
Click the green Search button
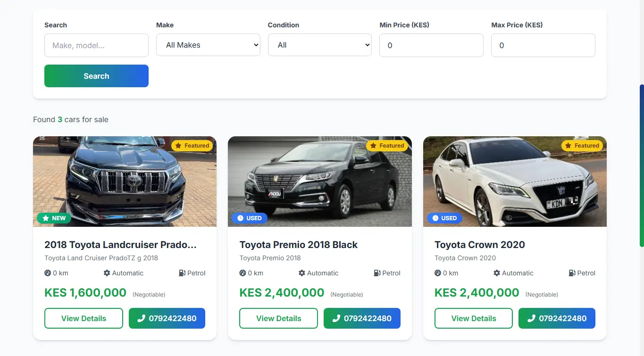[x=96, y=76]
